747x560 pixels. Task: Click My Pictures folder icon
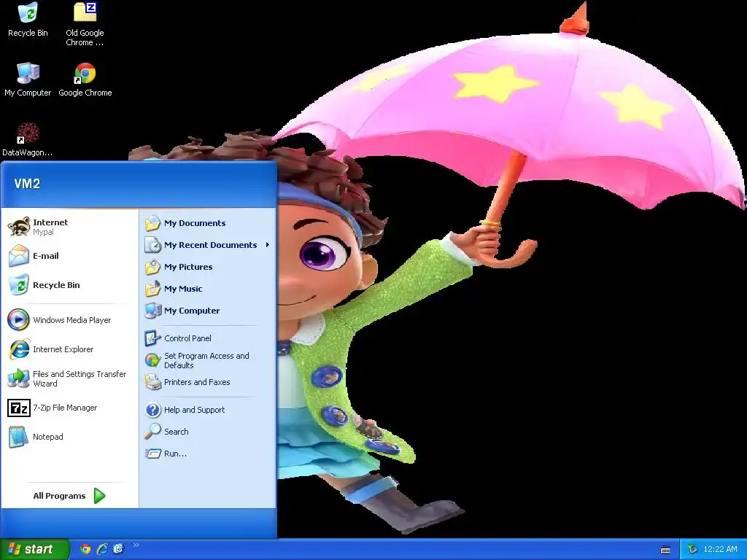(153, 267)
